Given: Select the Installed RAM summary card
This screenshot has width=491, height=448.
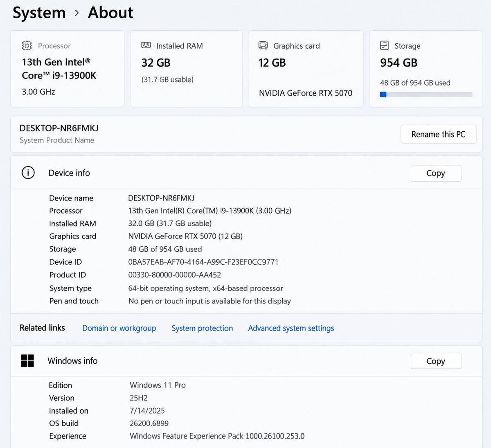Looking at the screenshot, I should [186, 69].
